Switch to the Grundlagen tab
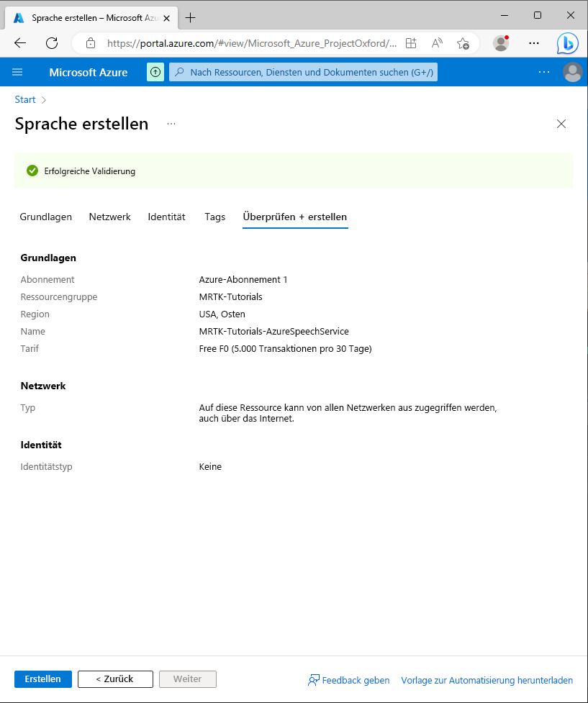This screenshot has width=588, height=703. click(46, 217)
